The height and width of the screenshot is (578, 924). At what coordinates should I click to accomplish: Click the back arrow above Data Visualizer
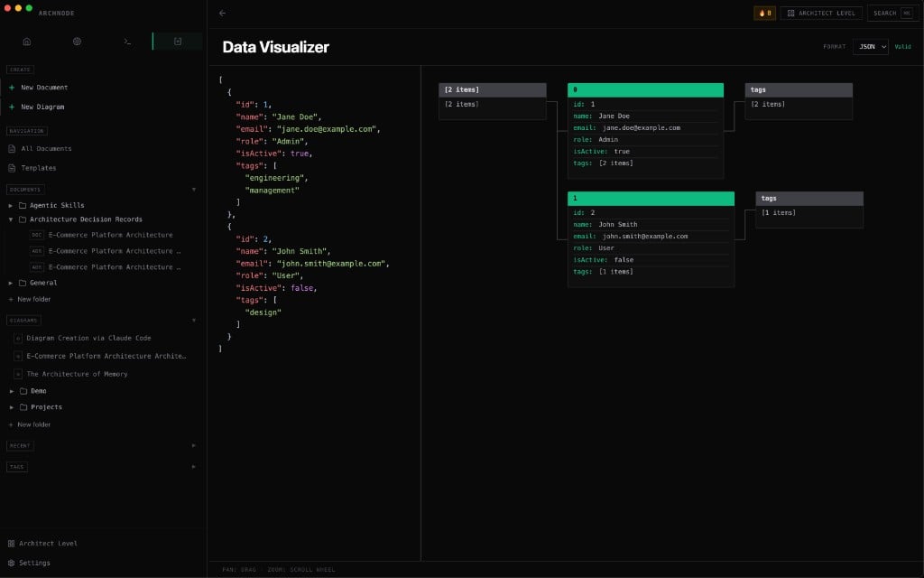coord(222,13)
